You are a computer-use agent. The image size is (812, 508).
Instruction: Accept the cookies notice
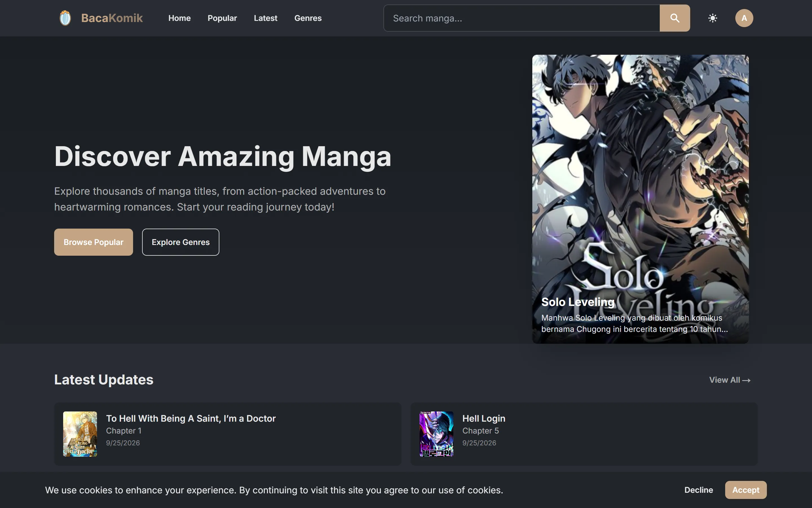tap(745, 490)
